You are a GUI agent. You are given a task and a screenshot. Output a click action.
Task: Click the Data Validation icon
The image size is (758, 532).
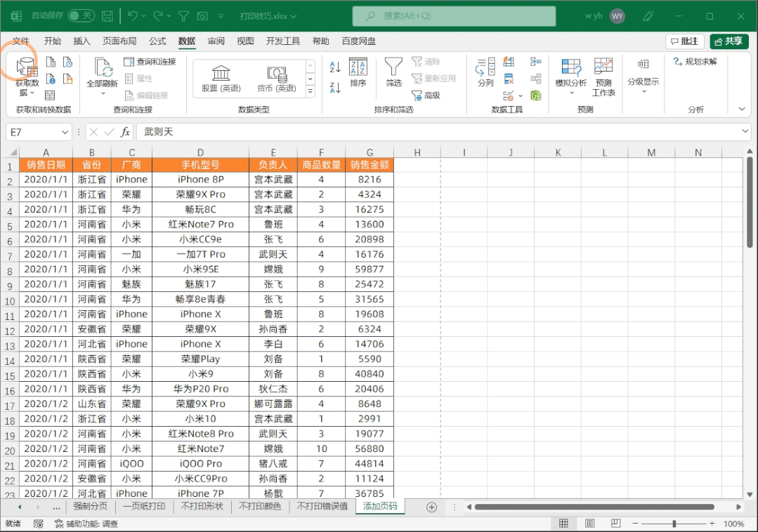click(508, 95)
